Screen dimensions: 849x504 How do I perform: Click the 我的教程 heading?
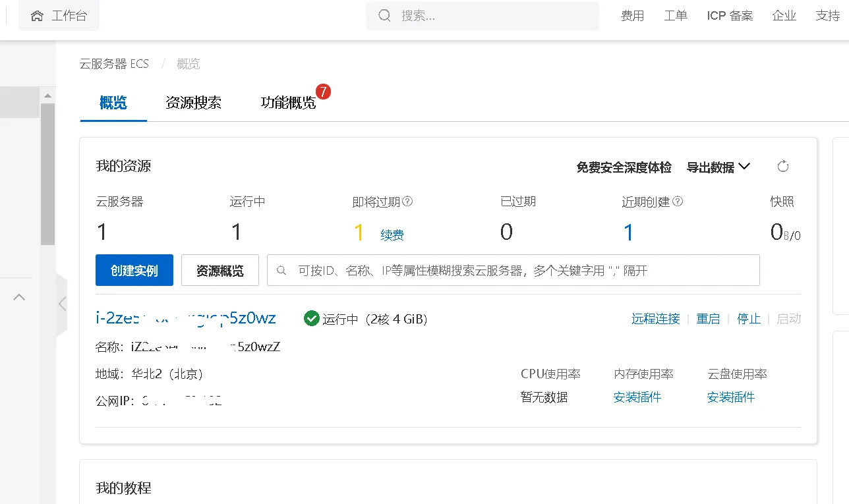tap(123, 488)
